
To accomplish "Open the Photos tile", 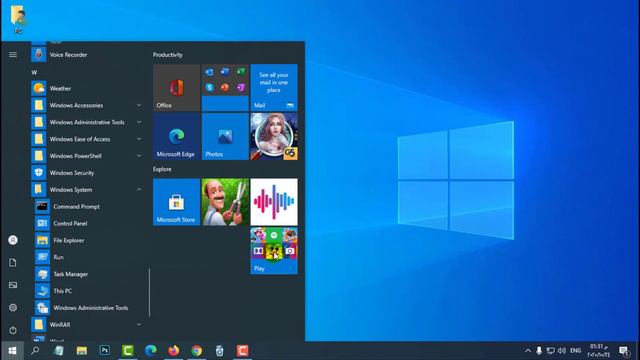I will tap(225, 136).
